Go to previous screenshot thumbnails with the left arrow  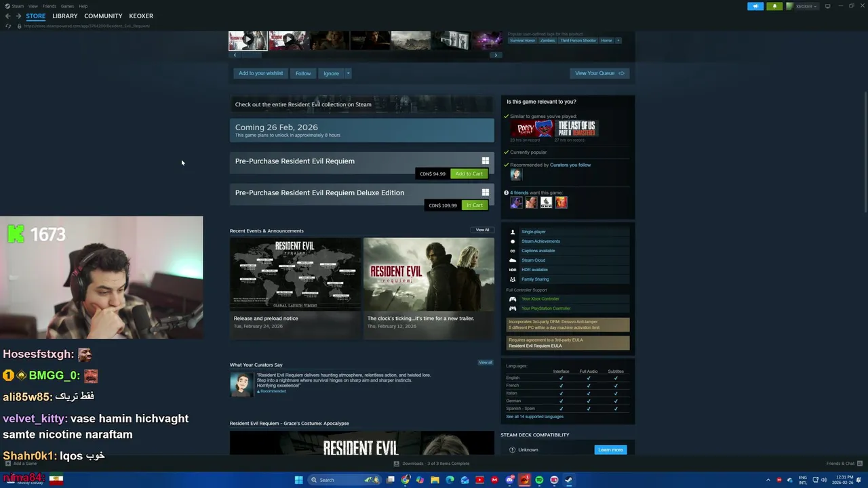coord(235,55)
